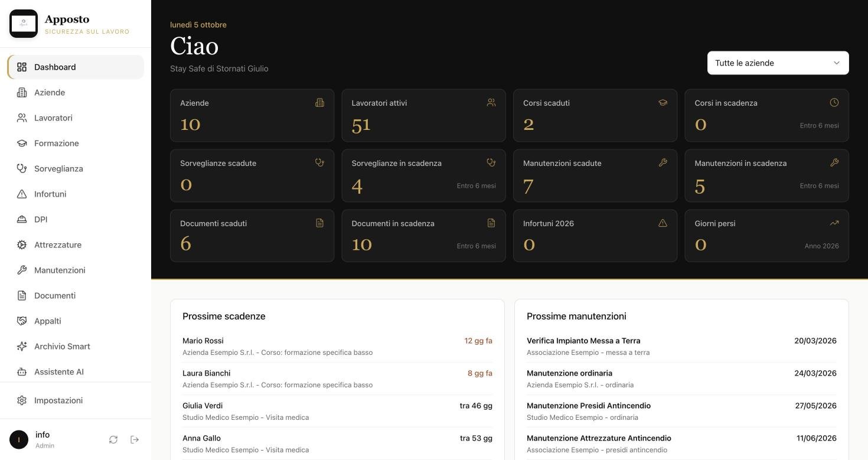Launch Assistente AI from sidebar

(76, 372)
